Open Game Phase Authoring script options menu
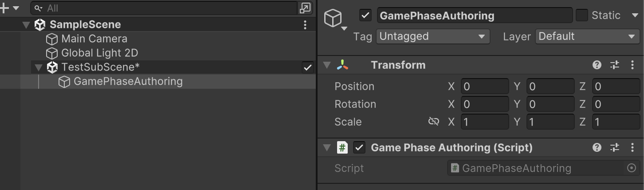644x190 pixels. pyautogui.click(x=632, y=148)
